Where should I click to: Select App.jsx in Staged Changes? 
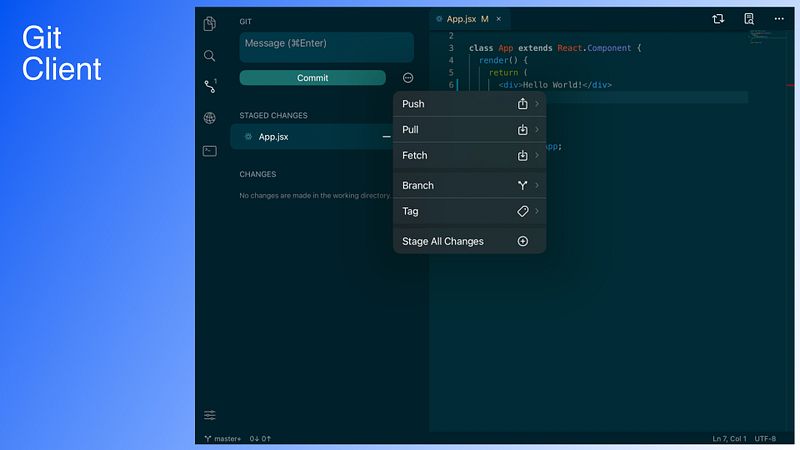pyautogui.click(x=312, y=137)
